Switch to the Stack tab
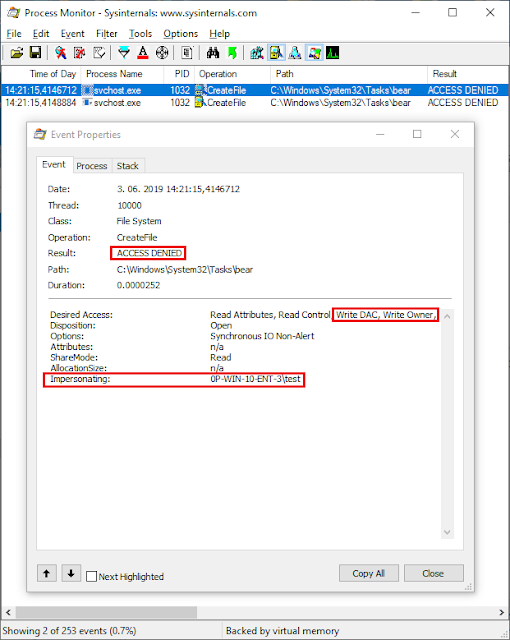Screen dimensions: 510x640 [128, 166]
